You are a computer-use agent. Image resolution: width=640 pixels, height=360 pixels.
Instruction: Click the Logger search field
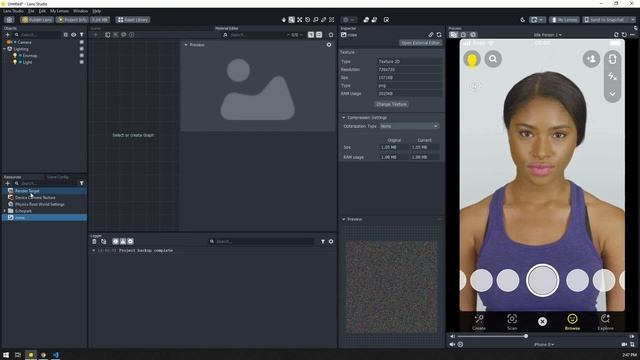pyautogui.click(x=261, y=242)
